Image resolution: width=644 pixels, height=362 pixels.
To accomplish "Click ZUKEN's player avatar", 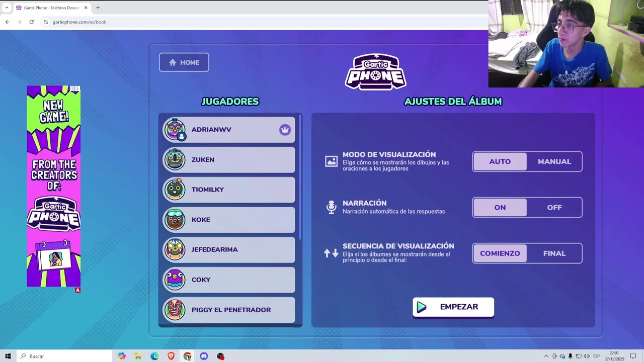I will pyautogui.click(x=175, y=159).
